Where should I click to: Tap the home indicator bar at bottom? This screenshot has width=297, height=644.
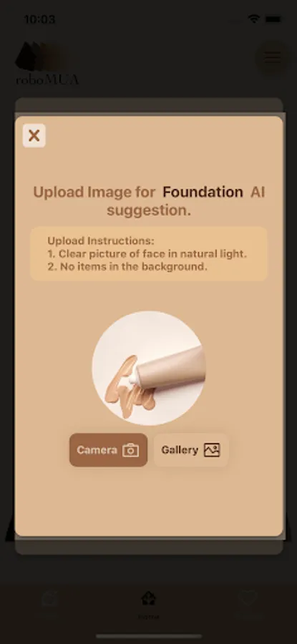pyautogui.click(x=149, y=637)
